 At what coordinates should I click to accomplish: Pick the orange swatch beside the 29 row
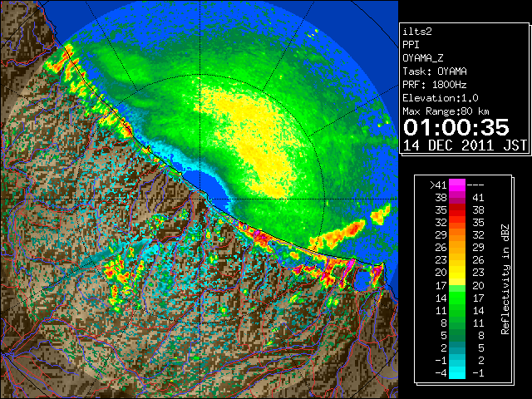457,235
